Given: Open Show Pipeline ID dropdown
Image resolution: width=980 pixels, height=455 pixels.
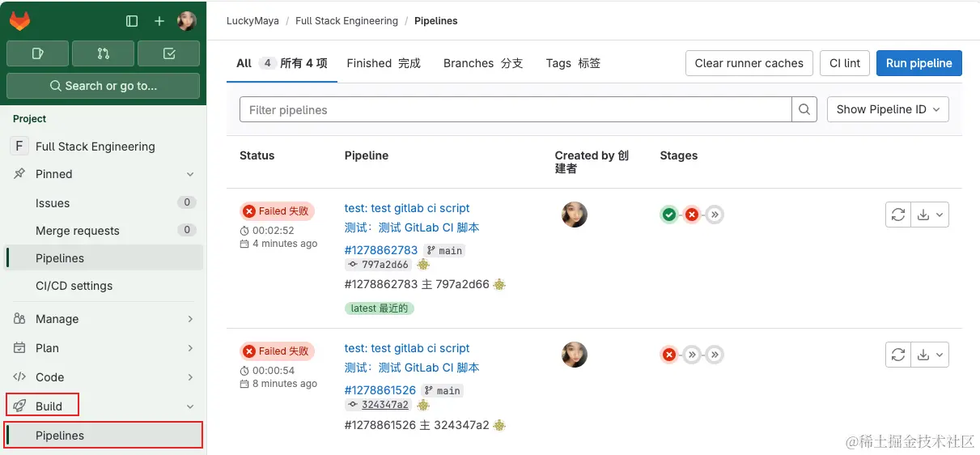Looking at the screenshot, I should (x=888, y=109).
